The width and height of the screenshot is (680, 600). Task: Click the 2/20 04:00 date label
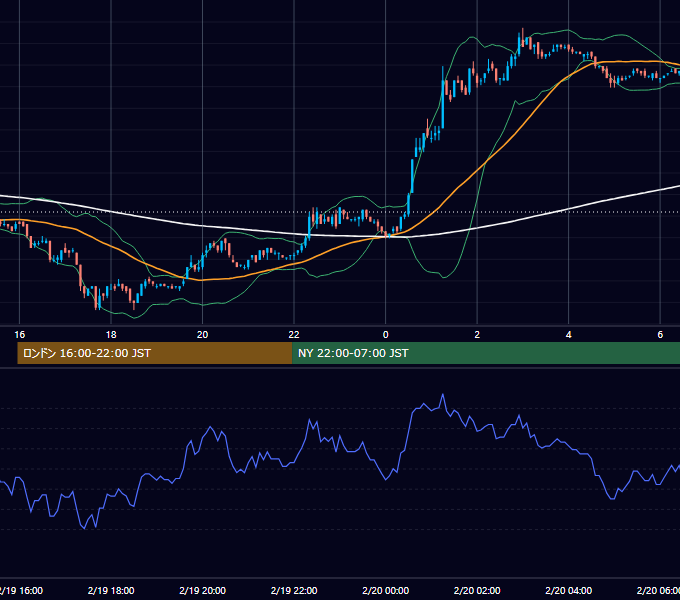[x=569, y=590]
